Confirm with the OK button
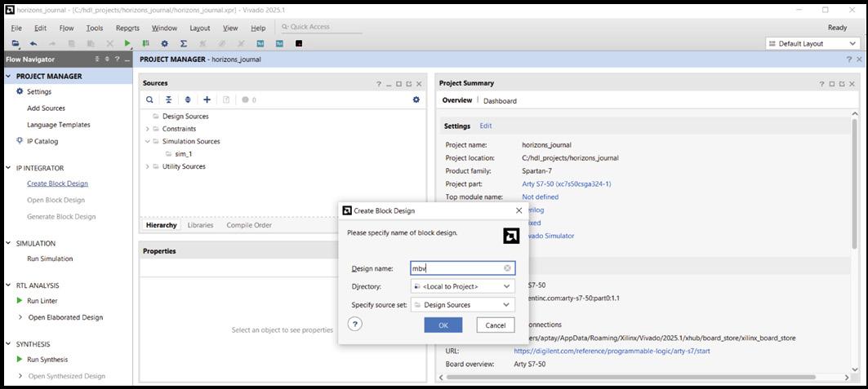This screenshot has height=389, width=868. 443,325
